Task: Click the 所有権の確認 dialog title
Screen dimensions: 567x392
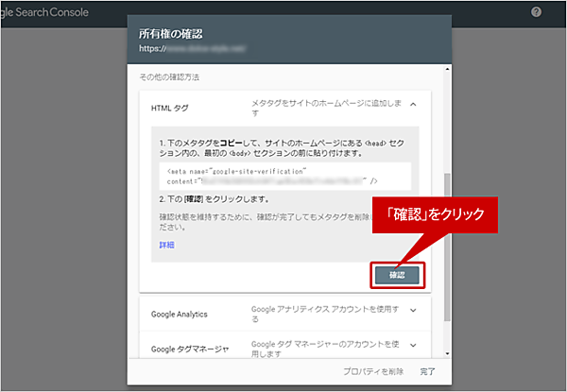Action: pos(171,34)
